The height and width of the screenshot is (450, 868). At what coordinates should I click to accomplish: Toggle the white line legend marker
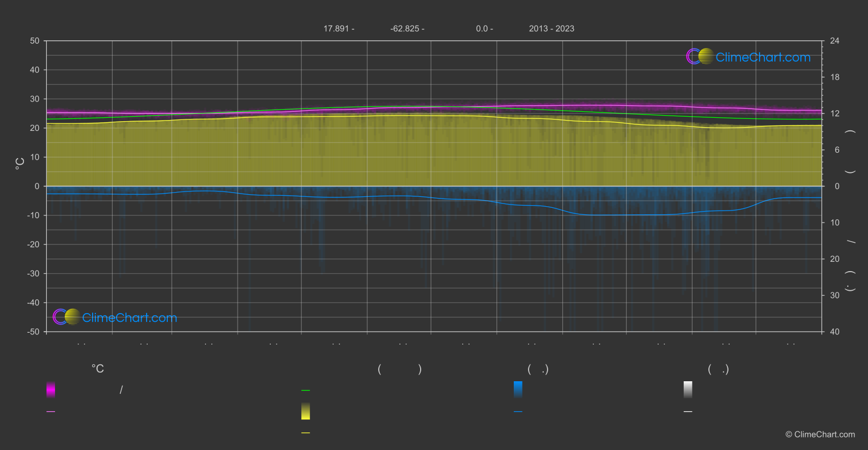click(x=688, y=412)
